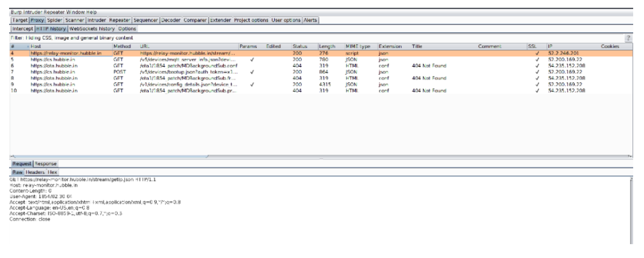
Task: Switch to the Extender tab
Action: tap(221, 20)
